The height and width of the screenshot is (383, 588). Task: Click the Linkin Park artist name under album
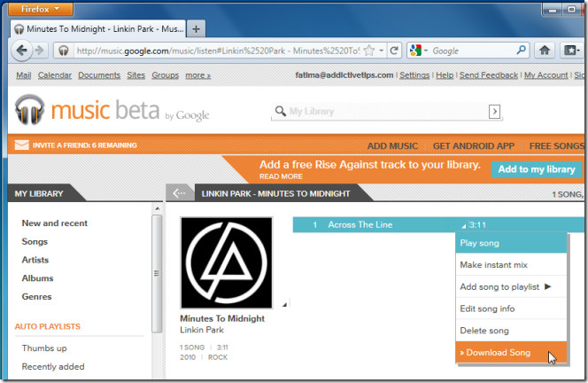(x=202, y=330)
